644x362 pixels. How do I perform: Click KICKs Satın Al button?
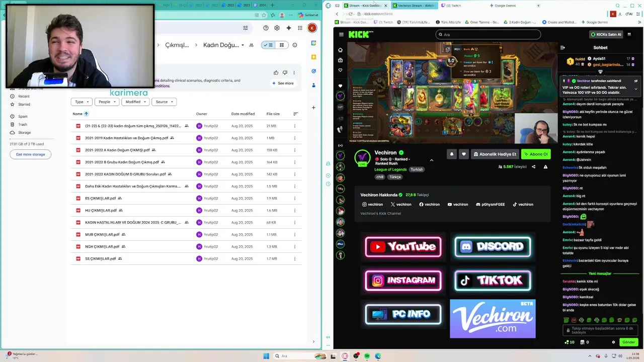[x=606, y=34]
